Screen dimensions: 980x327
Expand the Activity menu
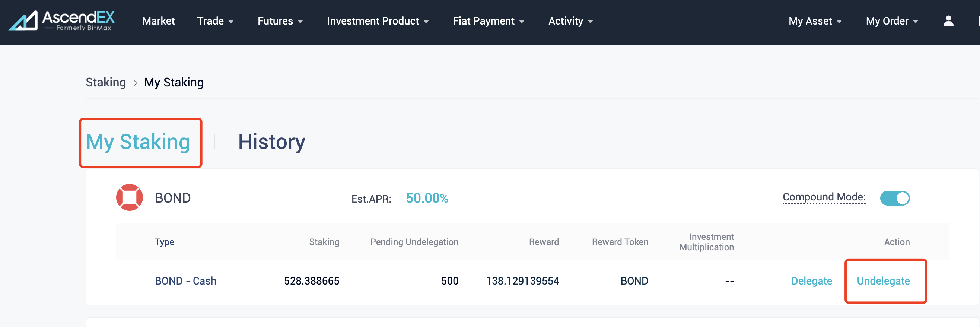pos(570,21)
